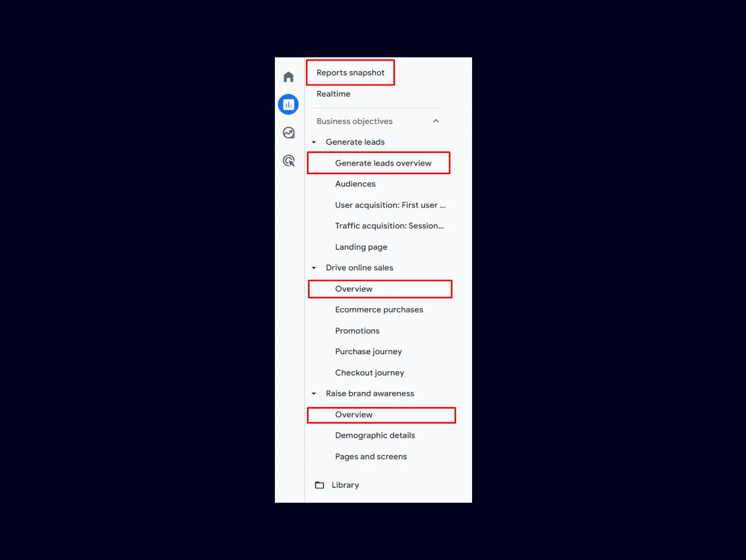Open the Audiences report
The image size is (746, 560).
355,184
